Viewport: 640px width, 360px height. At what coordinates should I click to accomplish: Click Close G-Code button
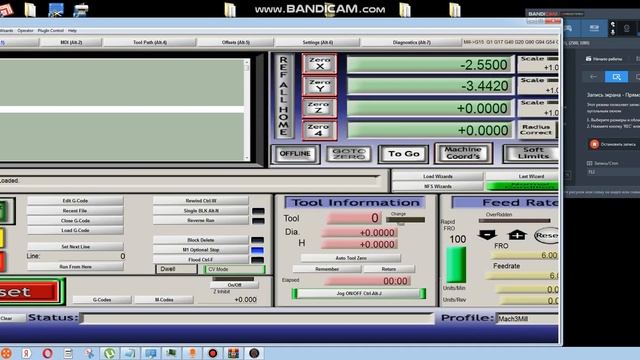pyautogui.click(x=75, y=220)
